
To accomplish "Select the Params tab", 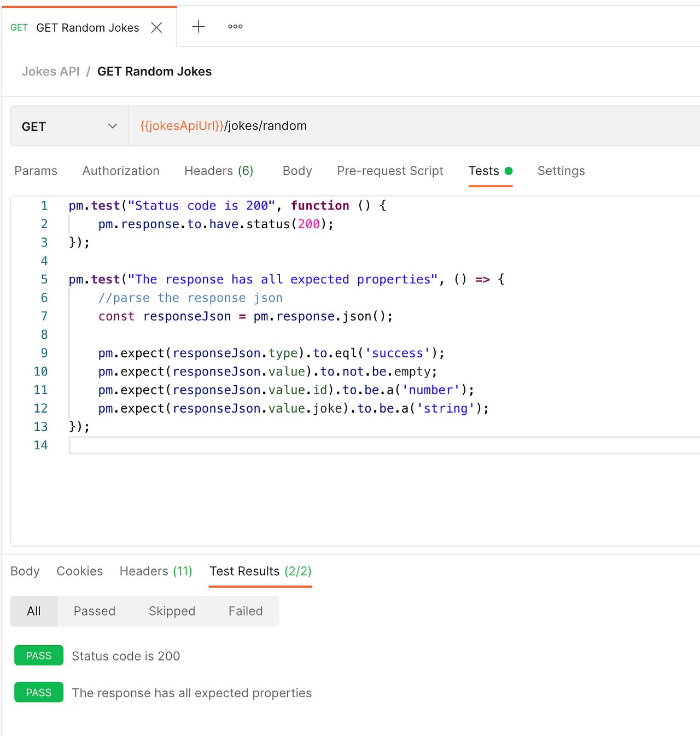I will [36, 171].
